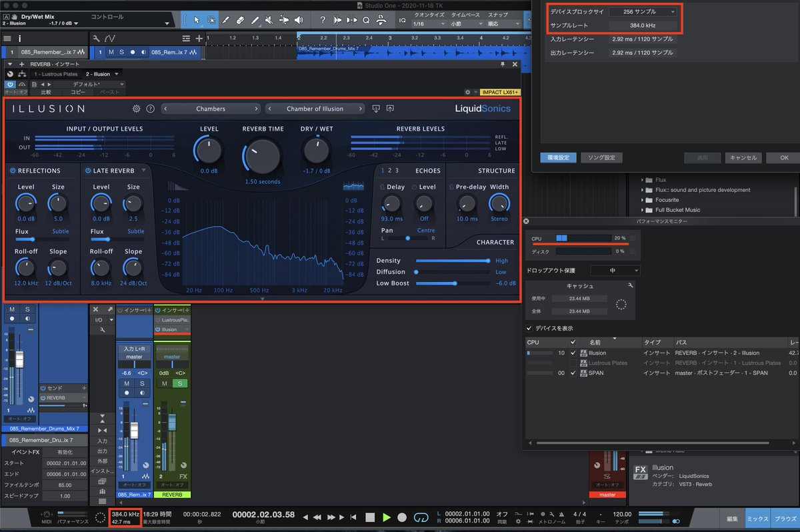The width and height of the screenshot is (800, 532).
Task: Open the track inspector info icon
Action: 19,39
